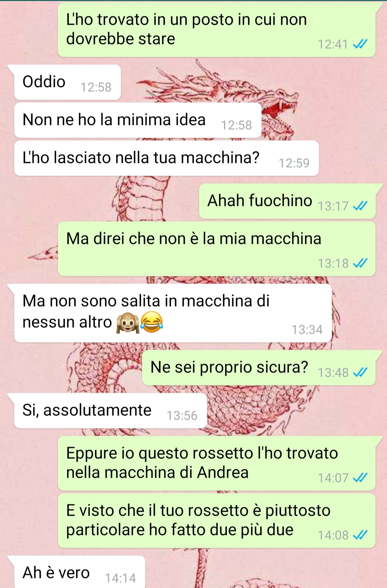Tap the 'L'ho trovato in un posto' message
The height and width of the screenshot is (588, 387).
[217, 30]
